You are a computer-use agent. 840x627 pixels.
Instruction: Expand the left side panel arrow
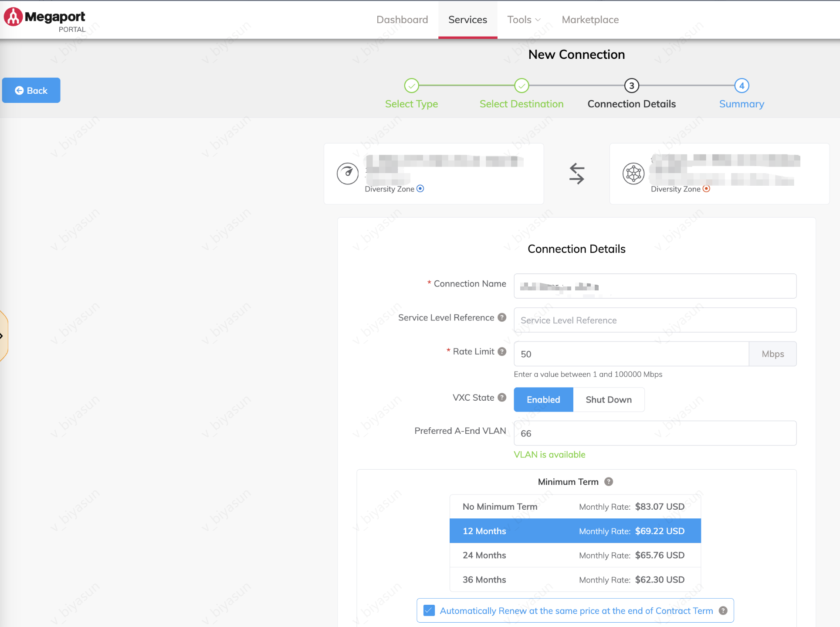point(2,336)
